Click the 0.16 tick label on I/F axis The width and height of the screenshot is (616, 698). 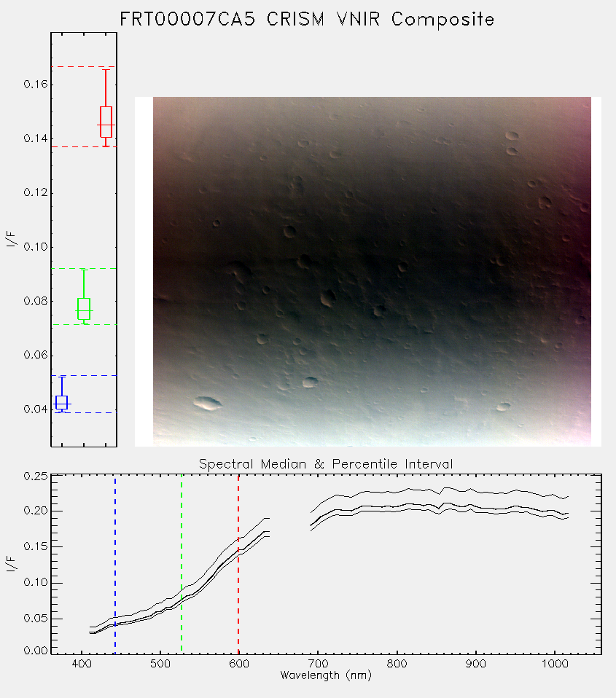click(36, 84)
